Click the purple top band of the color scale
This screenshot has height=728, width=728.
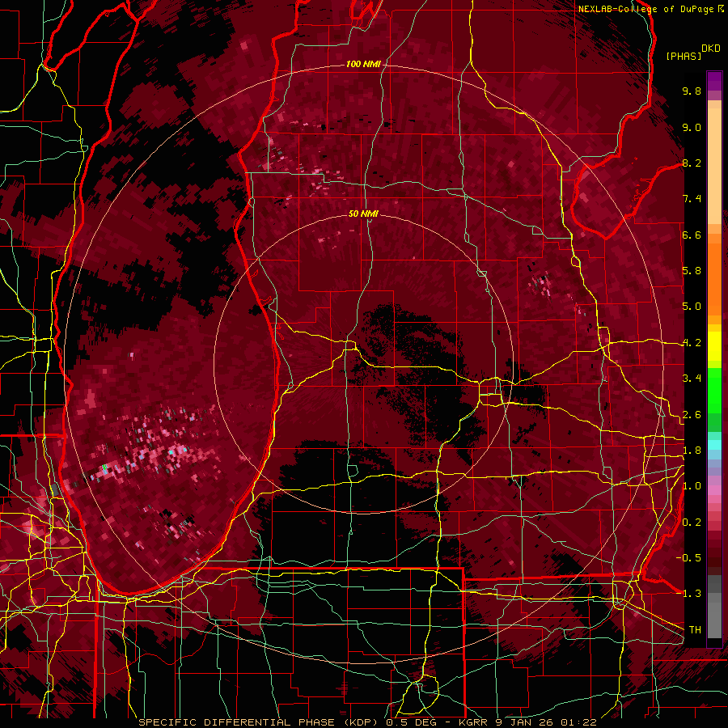tap(714, 81)
